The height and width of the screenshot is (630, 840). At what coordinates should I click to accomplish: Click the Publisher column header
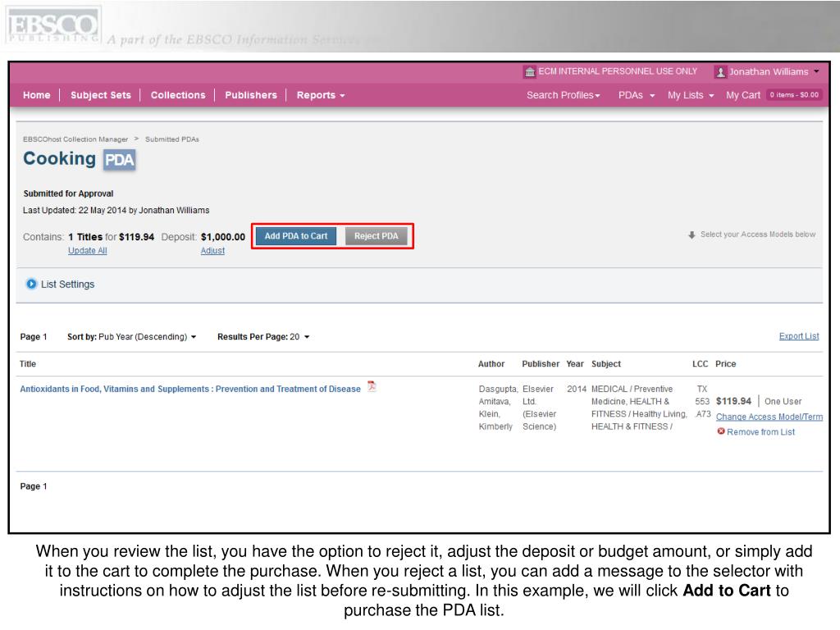541,363
